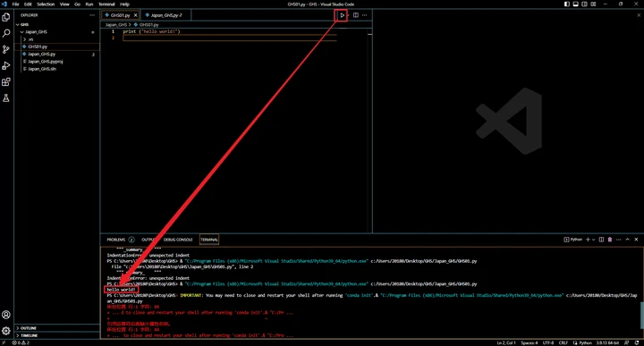Open the Extensions view
This screenshot has width=644, height=346.
pyautogui.click(x=6, y=82)
